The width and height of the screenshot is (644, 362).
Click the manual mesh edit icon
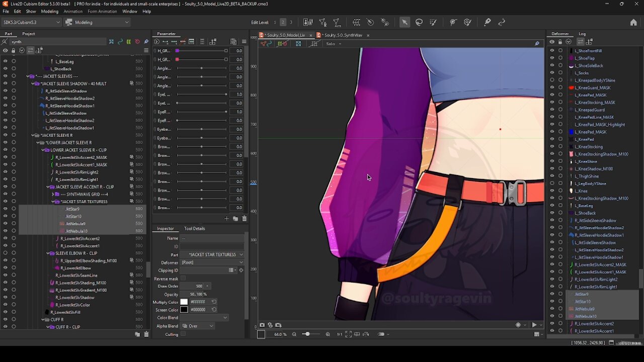click(323, 22)
